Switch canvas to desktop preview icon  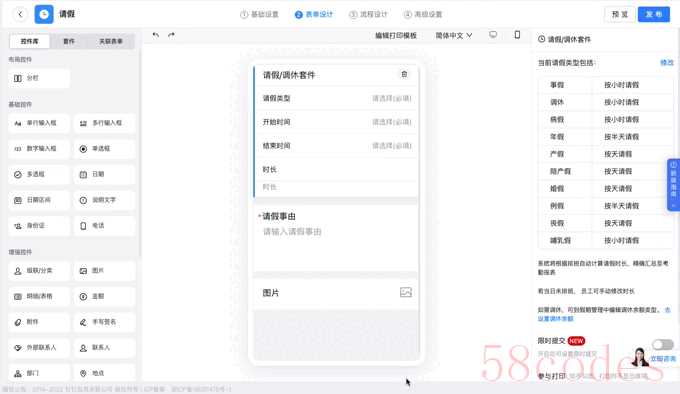[493, 35]
